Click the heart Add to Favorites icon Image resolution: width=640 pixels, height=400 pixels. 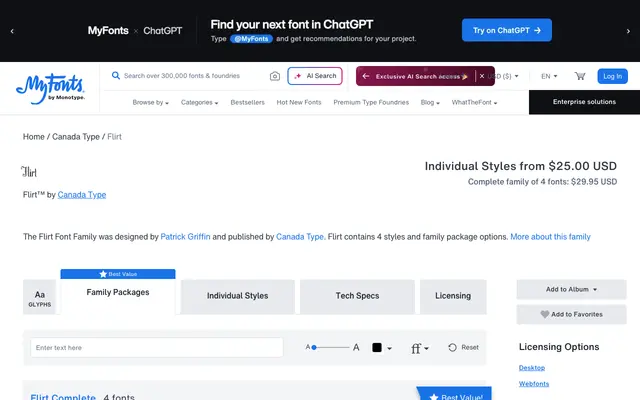pyautogui.click(x=544, y=314)
